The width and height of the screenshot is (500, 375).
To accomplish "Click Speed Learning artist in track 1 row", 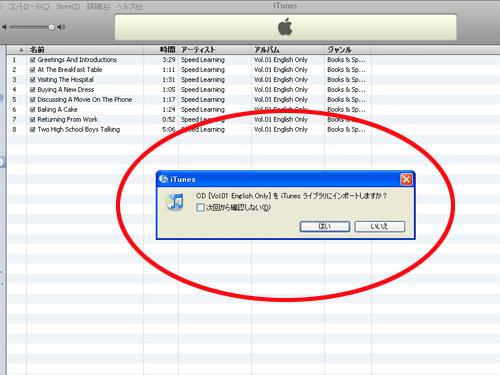I will pos(203,60).
